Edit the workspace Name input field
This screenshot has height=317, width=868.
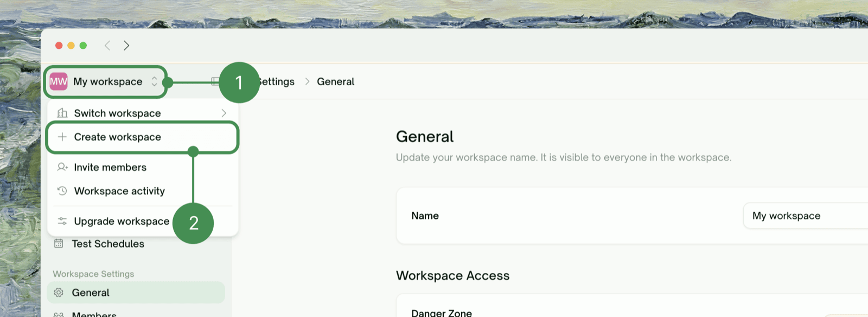[805, 216]
